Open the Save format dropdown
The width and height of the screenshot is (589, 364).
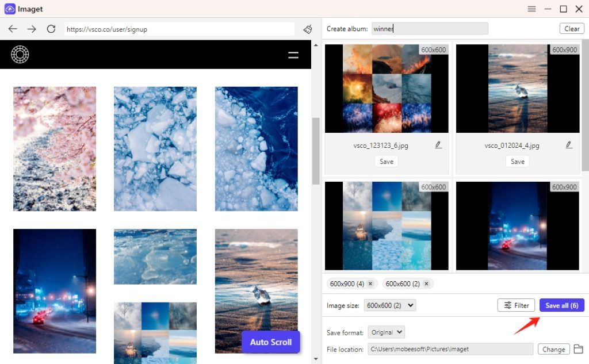pos(386,332)
